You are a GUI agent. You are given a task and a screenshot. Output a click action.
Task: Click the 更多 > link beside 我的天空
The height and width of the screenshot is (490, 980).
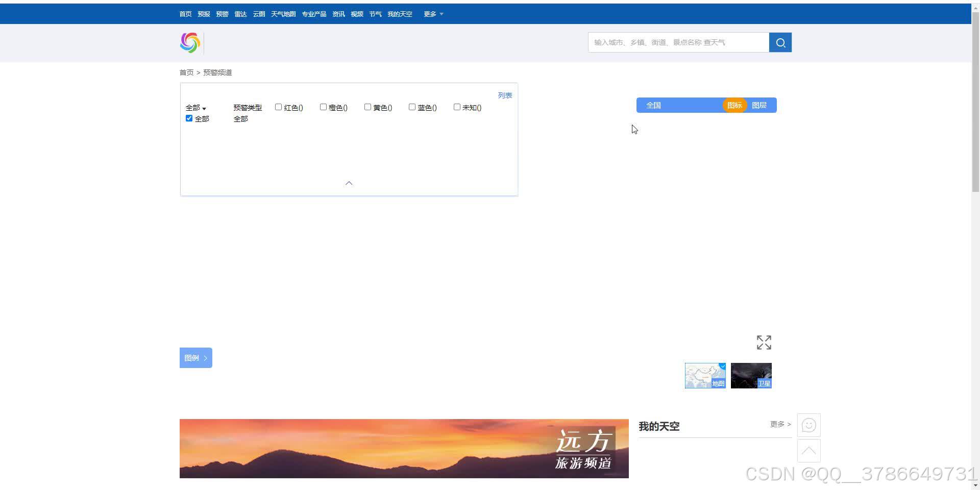(780, 424)
